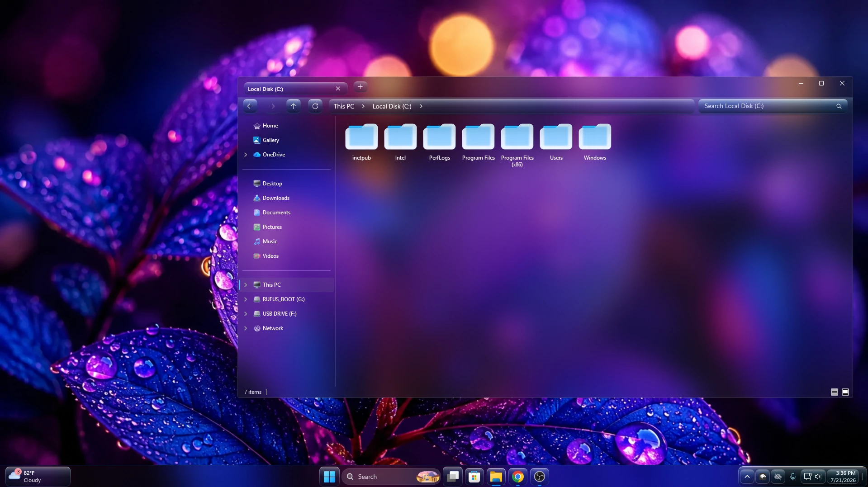Refresh the Local Disk (C:) view

315,106
